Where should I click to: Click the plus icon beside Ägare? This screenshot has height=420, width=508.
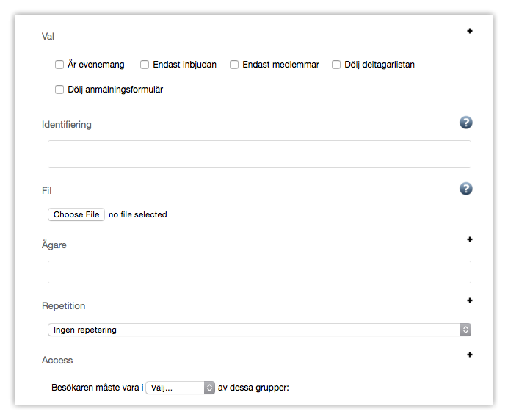click(x=470, y=239)
